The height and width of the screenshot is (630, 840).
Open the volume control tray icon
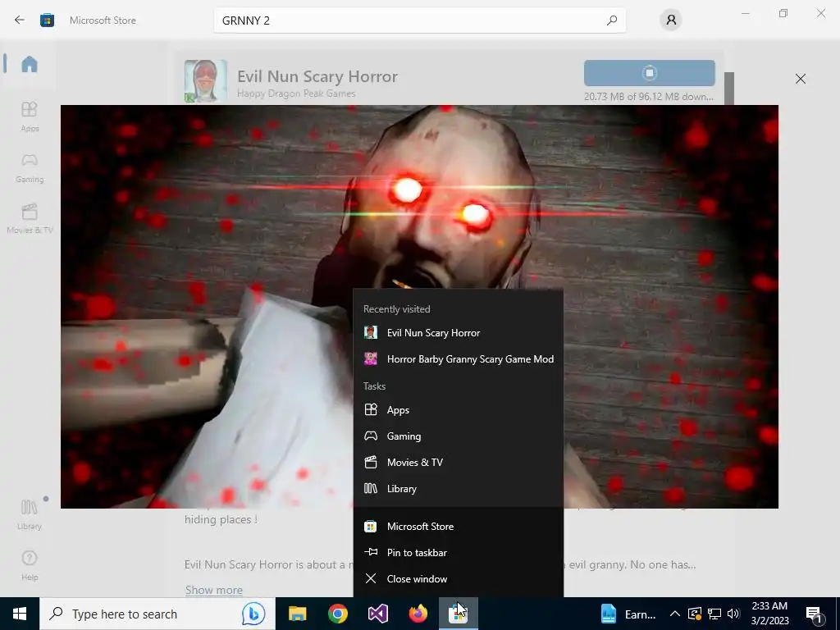click(x=733, y=614)
